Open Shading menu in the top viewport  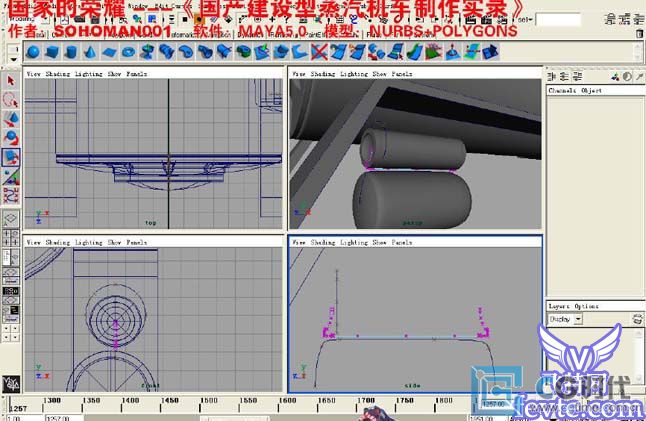58,74
